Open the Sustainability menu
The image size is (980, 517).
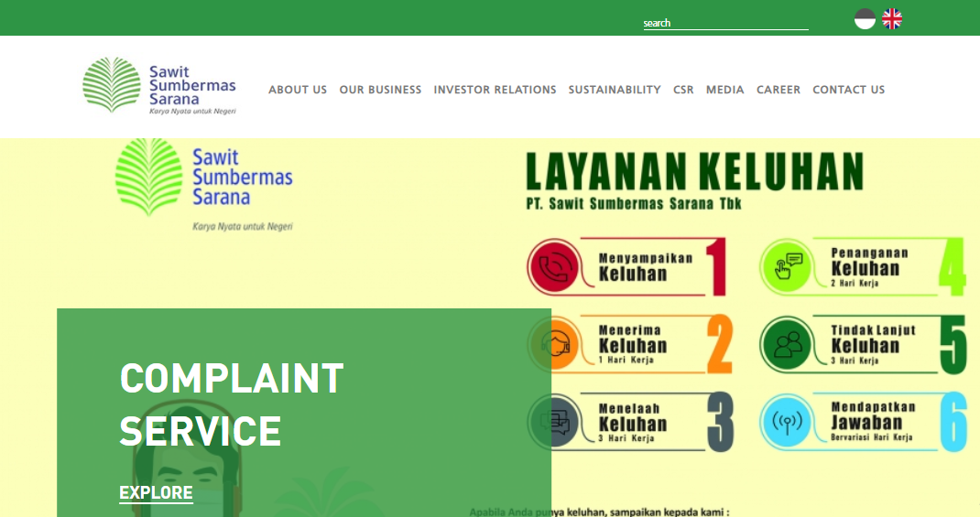pos(615,90)
